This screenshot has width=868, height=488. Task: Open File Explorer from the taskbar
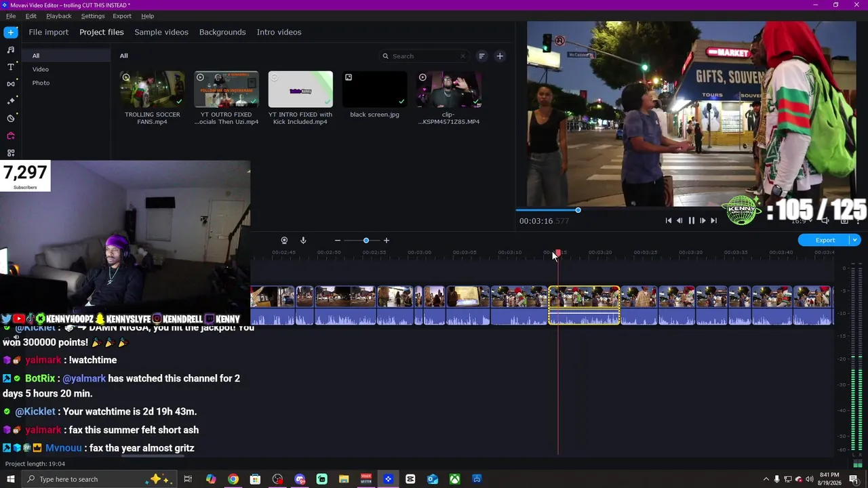click(344, 479)
